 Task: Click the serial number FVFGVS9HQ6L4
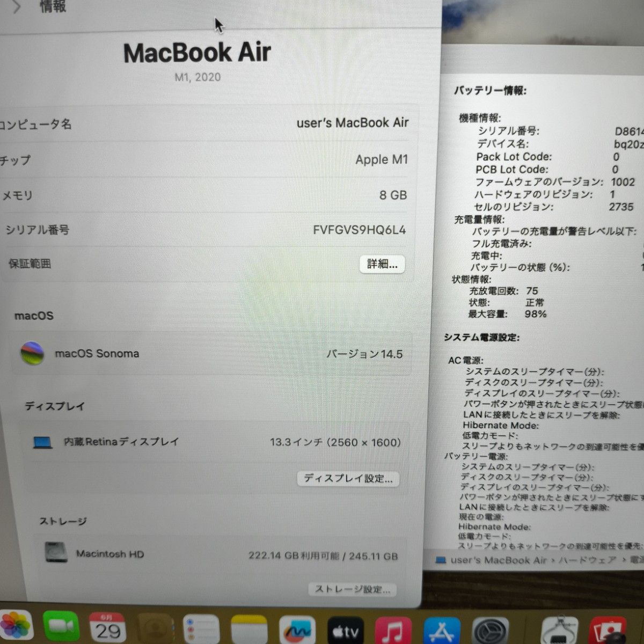point(359,230)
